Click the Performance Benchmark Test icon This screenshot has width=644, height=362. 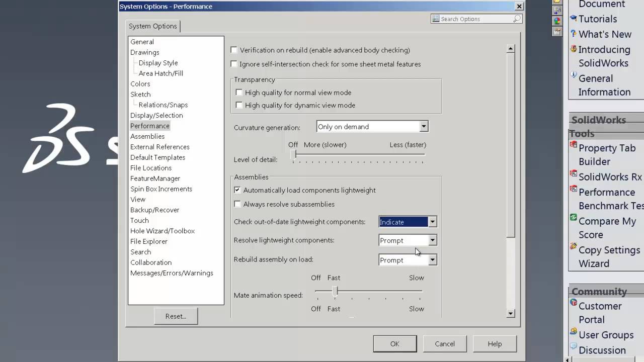573,189
